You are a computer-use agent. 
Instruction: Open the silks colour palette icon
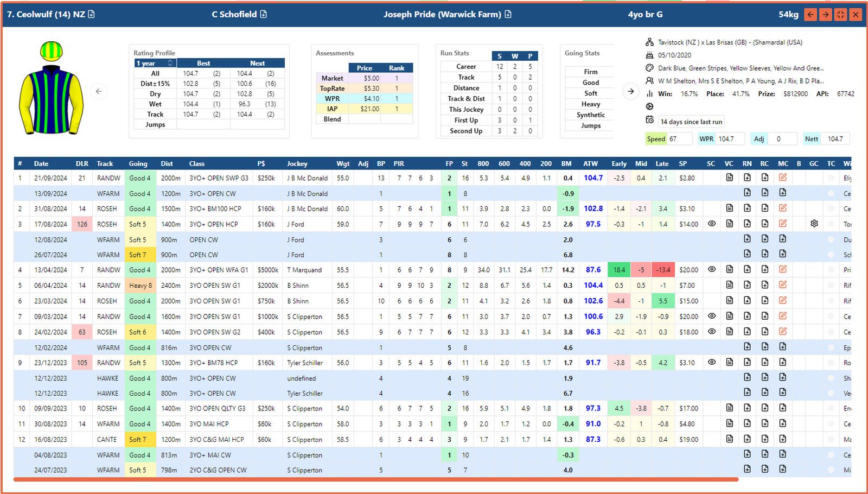(x=649, y=68)
